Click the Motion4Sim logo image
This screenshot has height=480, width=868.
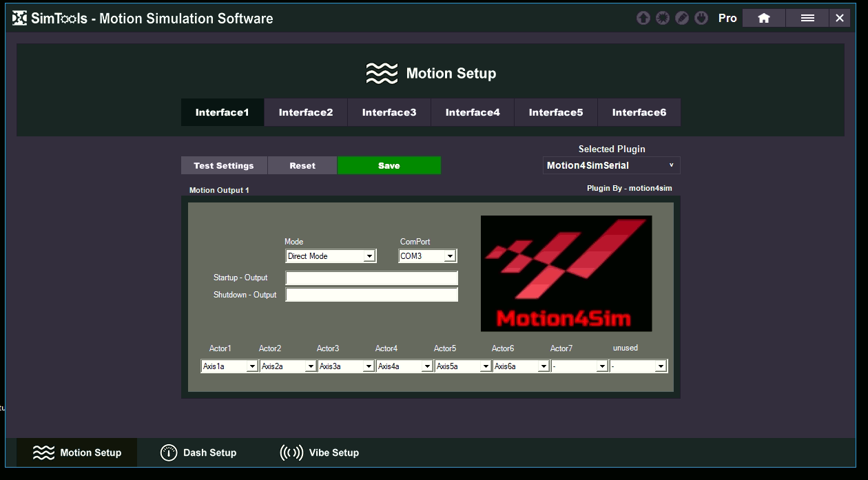(x=566, y=273)
